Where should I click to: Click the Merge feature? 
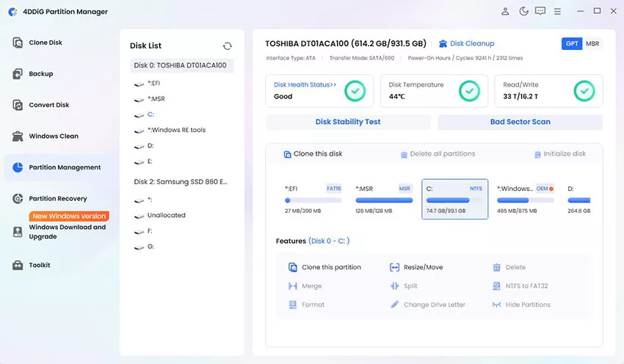(x=305, y=286)
